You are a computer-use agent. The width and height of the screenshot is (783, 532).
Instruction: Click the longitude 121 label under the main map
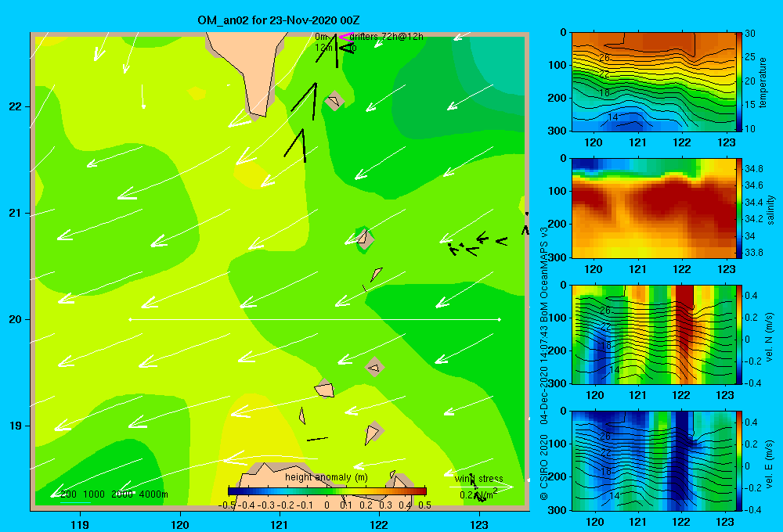pyautogui.click(x=280, y=524)
